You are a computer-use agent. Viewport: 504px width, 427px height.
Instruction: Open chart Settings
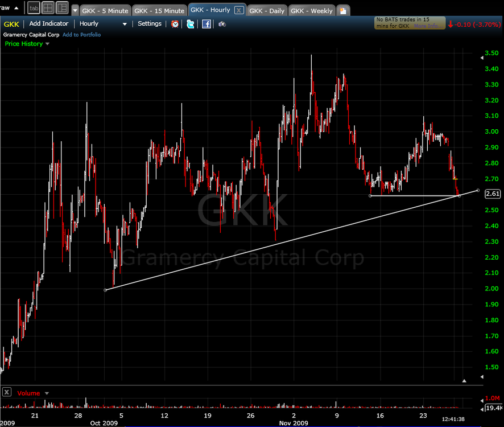pyautogui.click(x=150, y=23)
